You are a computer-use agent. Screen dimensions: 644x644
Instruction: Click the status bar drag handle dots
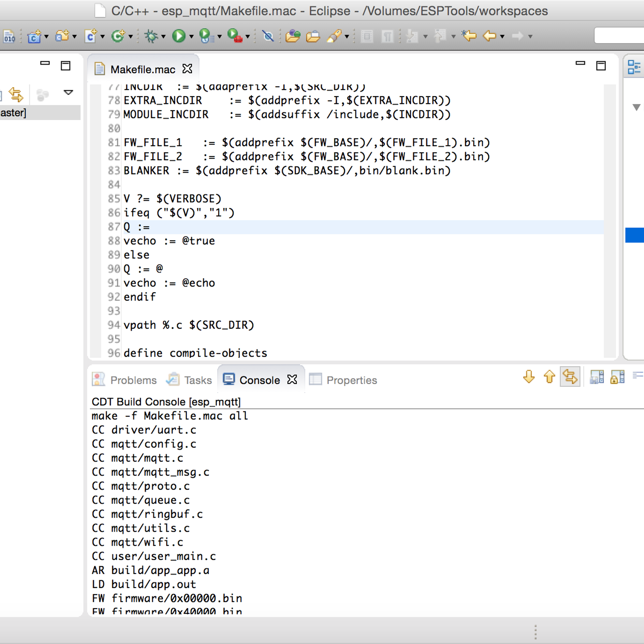[x=536, y=632]
